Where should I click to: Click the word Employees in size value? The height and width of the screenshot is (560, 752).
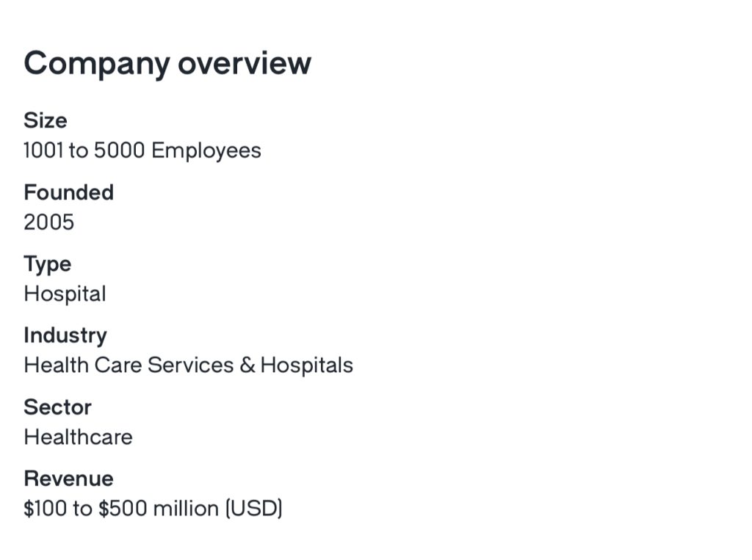[206, 150]
